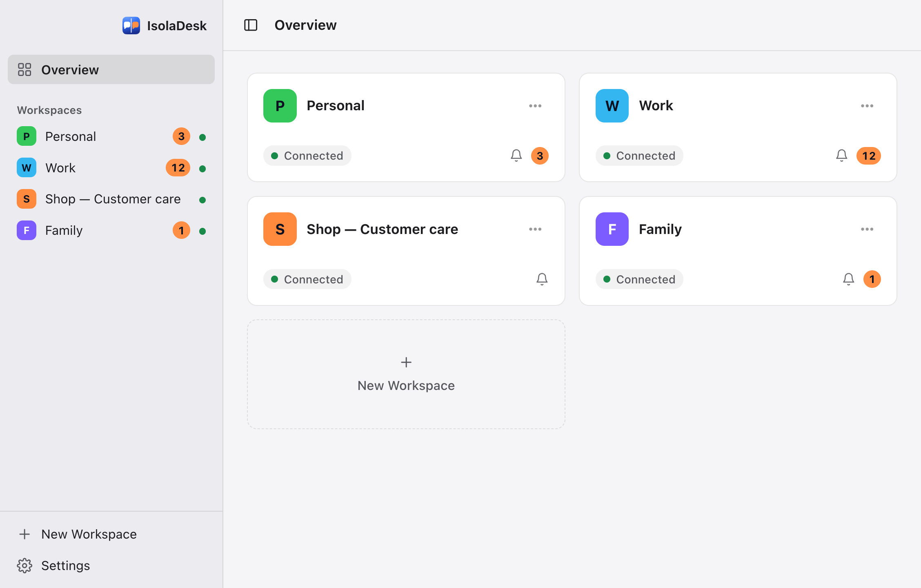Select Shop — Customer care in sidebar

click(111, 199)
